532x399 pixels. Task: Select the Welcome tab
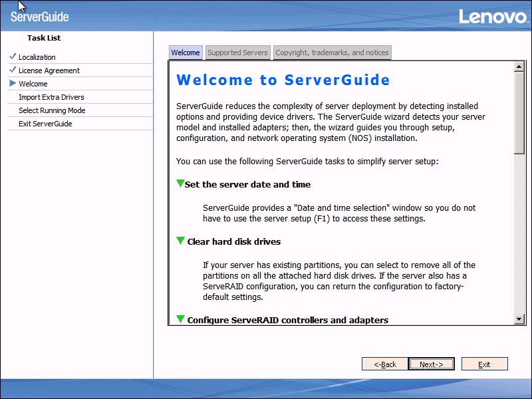click(x=185, y=53)
